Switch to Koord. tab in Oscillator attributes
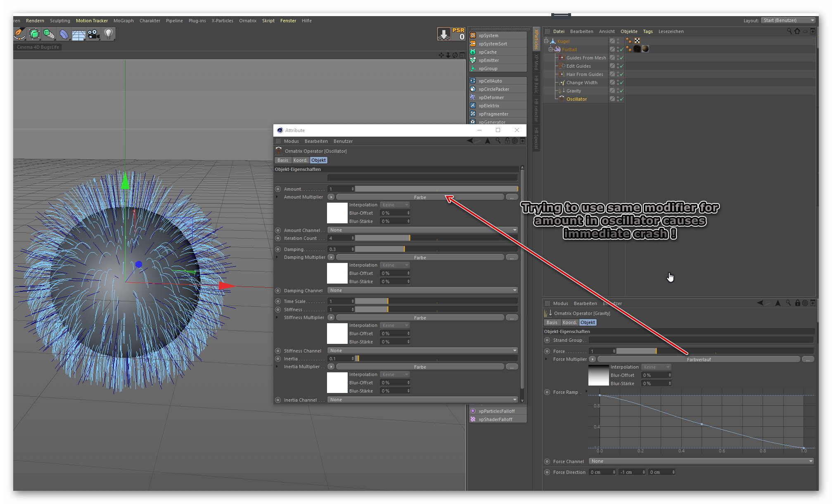The image size is (832, 504). [x=300, y=160]
